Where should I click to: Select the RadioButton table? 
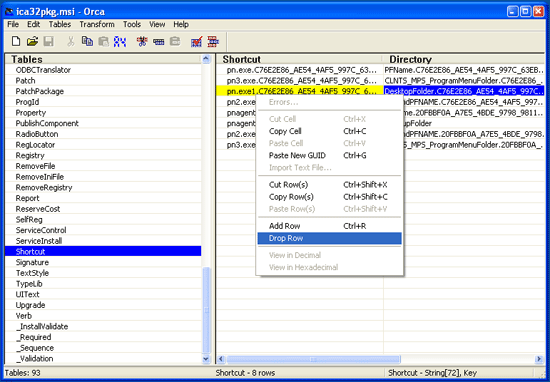103,134
